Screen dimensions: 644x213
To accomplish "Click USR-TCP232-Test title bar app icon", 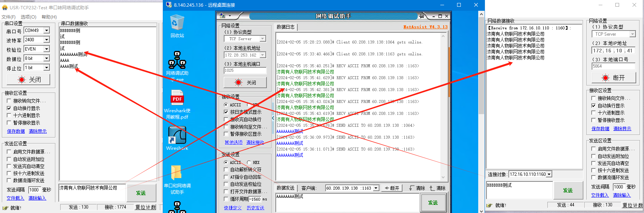I will click(5, 7).
